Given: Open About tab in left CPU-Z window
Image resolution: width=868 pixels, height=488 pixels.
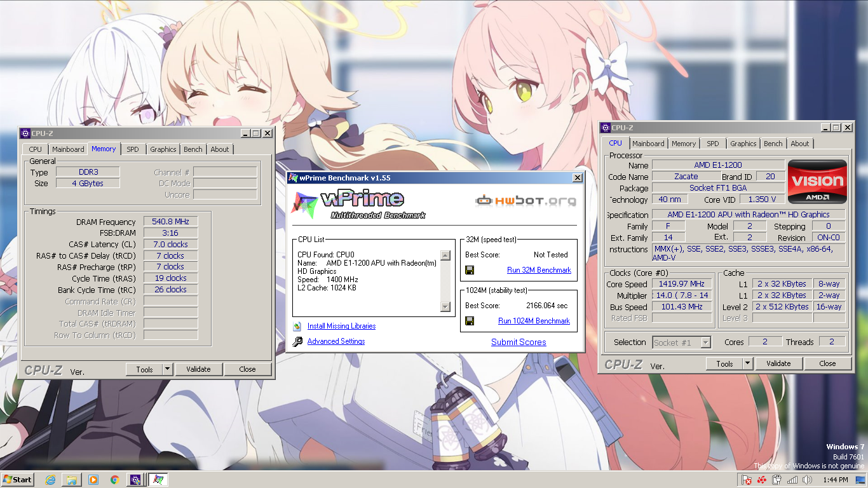Looking at the screenshot, I should tap(220, 149).
